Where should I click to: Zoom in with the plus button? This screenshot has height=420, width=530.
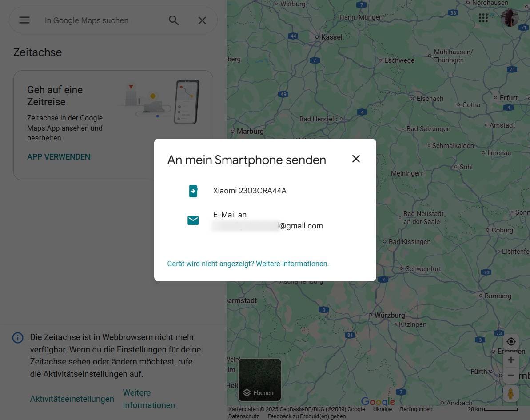click(511, 360)
